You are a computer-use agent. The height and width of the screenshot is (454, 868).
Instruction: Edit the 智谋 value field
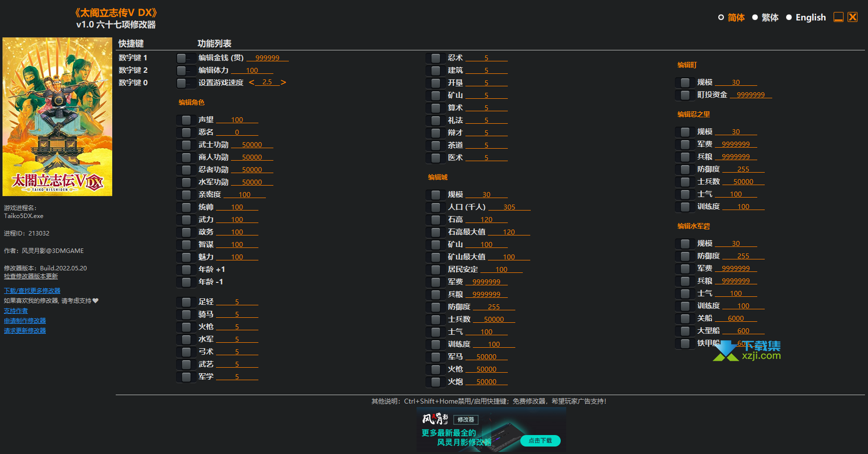[237, 244]
